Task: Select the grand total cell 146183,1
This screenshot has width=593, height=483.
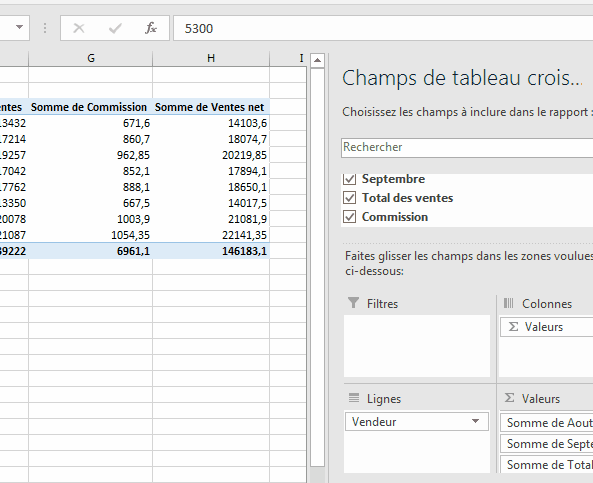Action: [211, 251]
